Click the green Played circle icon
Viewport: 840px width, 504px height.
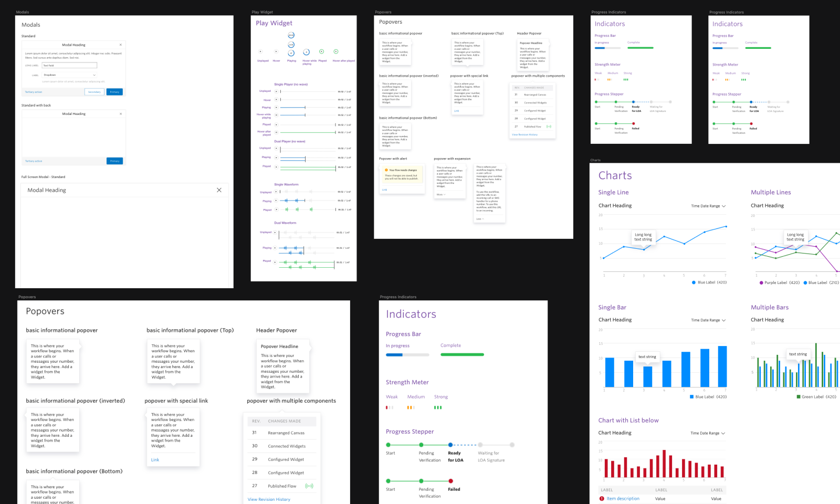[x=321, y=51]
